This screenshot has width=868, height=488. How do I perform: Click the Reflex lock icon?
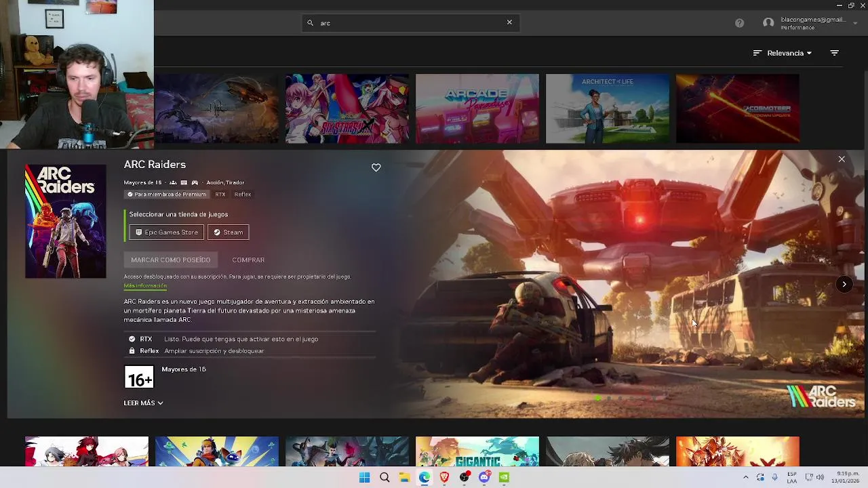[132, 351]
